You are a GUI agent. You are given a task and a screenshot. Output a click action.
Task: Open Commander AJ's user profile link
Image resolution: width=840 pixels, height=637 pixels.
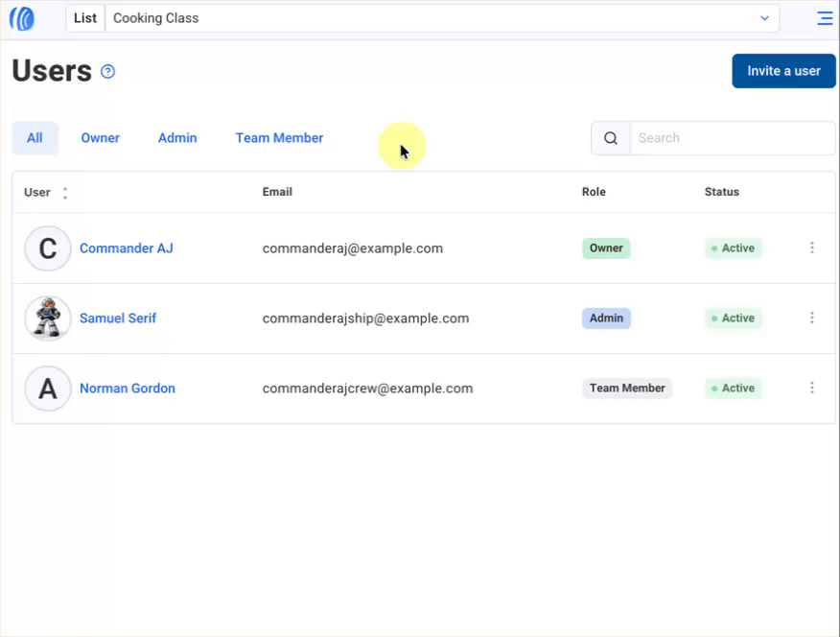127,248
